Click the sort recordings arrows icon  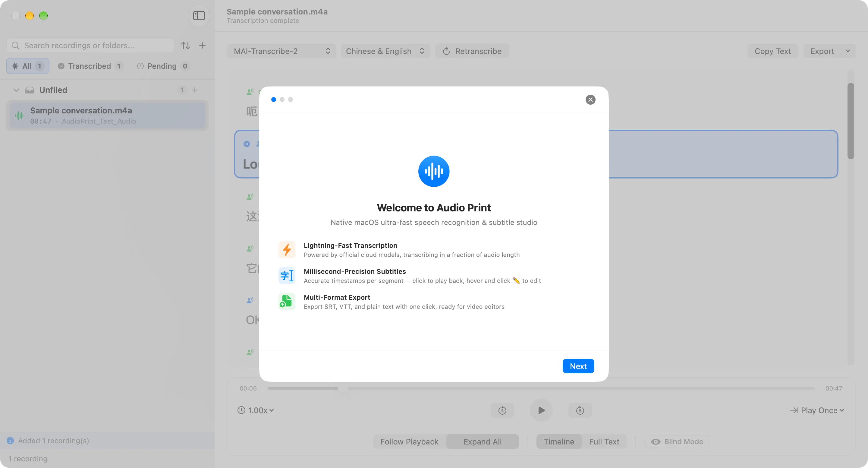pyautogui.click(x=186, y=46)
